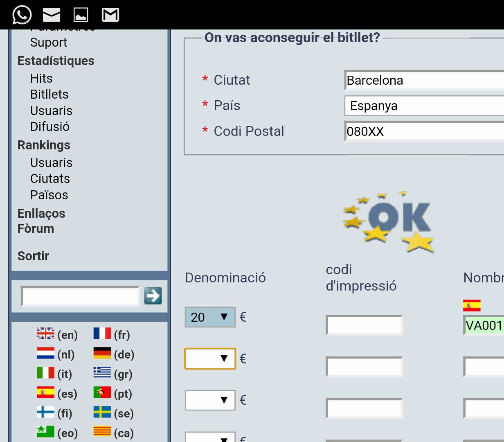Viewport: 504px width, 442px height.
Task: Open Suport in the sidebar menu
Action: point(49,43)
